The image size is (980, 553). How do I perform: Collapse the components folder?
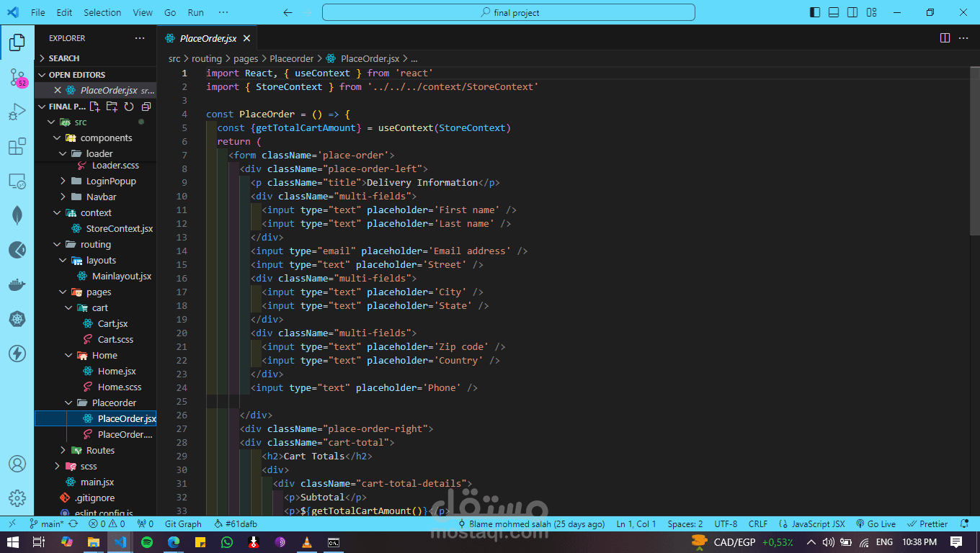click(x=95, y=138)
